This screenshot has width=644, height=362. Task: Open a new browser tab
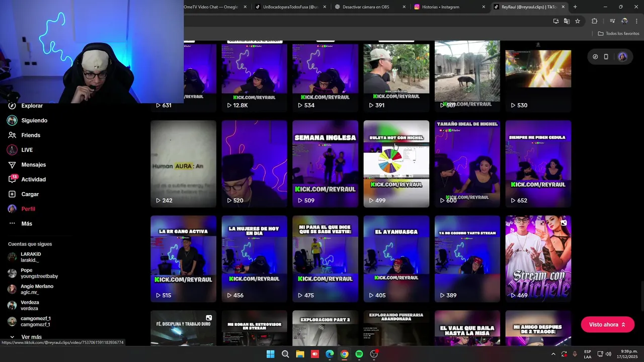(x=575, y=7)
